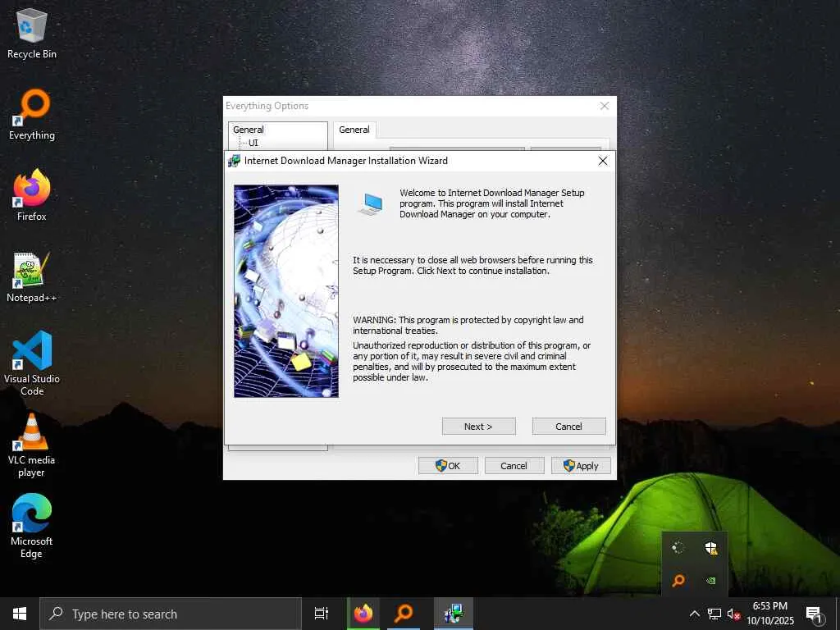
Task: Select the Firefox desktop shortcut
Action: [x=32, y=195]
